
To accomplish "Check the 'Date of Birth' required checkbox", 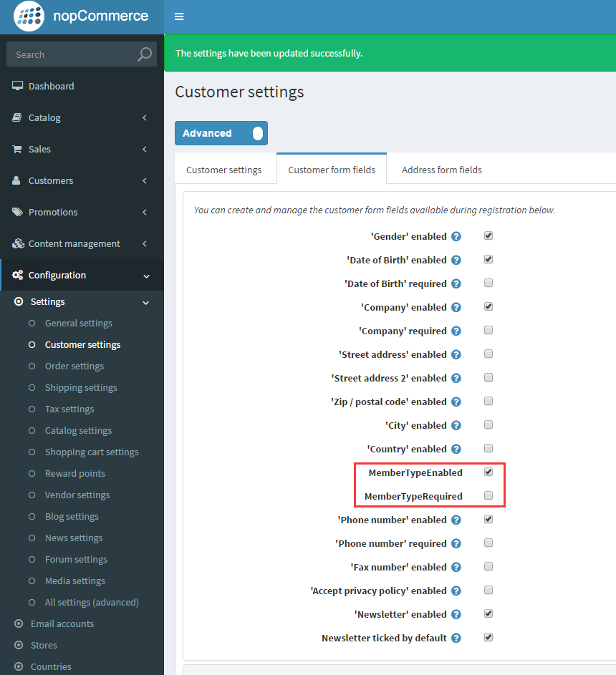I will tap(488, 283).
